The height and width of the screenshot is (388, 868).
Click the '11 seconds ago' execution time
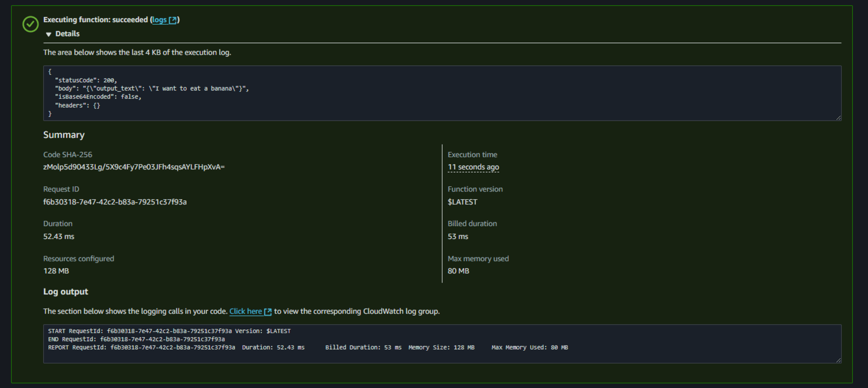(473, 167)
